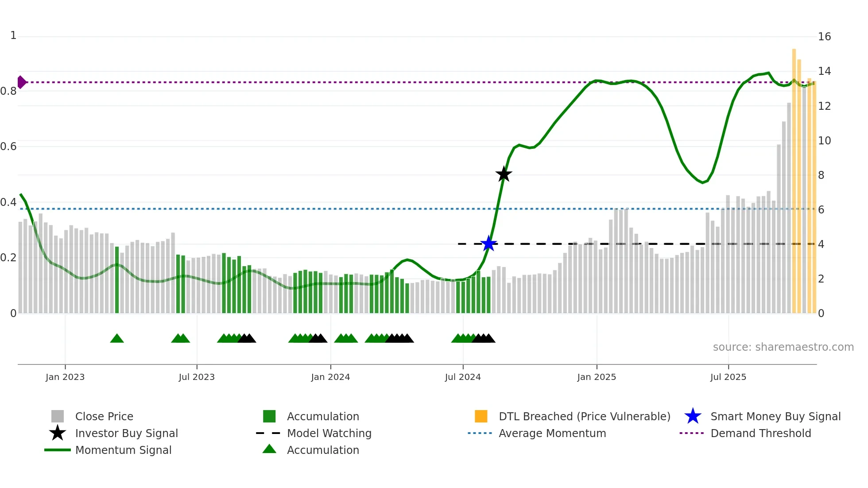Click the black Investor Buy star on chart

point(504,174)
